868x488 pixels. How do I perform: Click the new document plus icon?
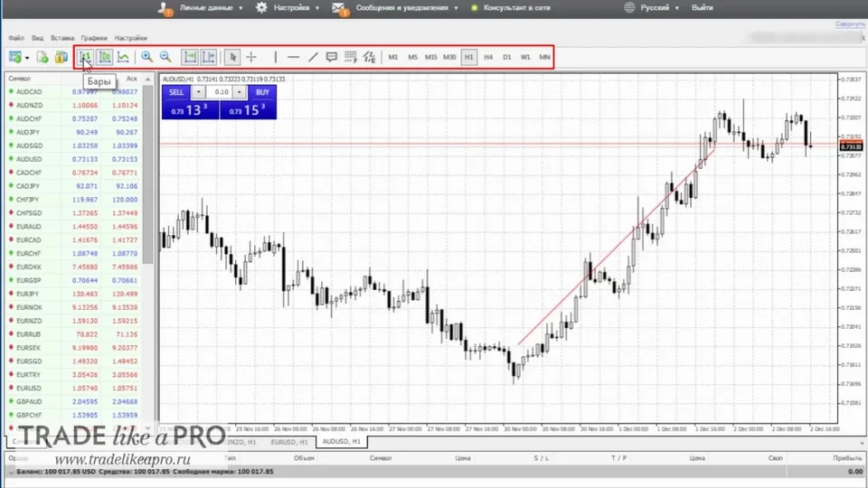click(x=42, y=57)
